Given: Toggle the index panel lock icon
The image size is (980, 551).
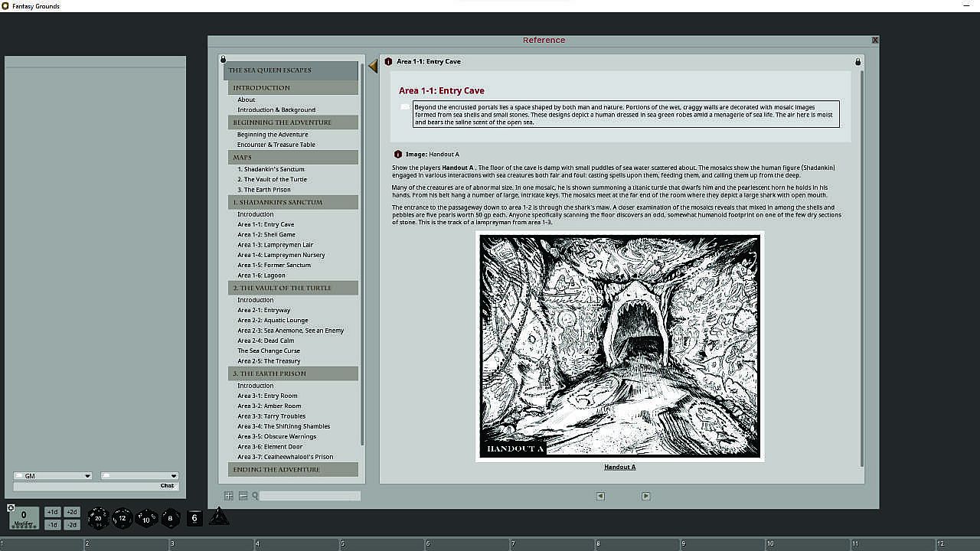Looking at the screenshot, I should coord(224,59).
